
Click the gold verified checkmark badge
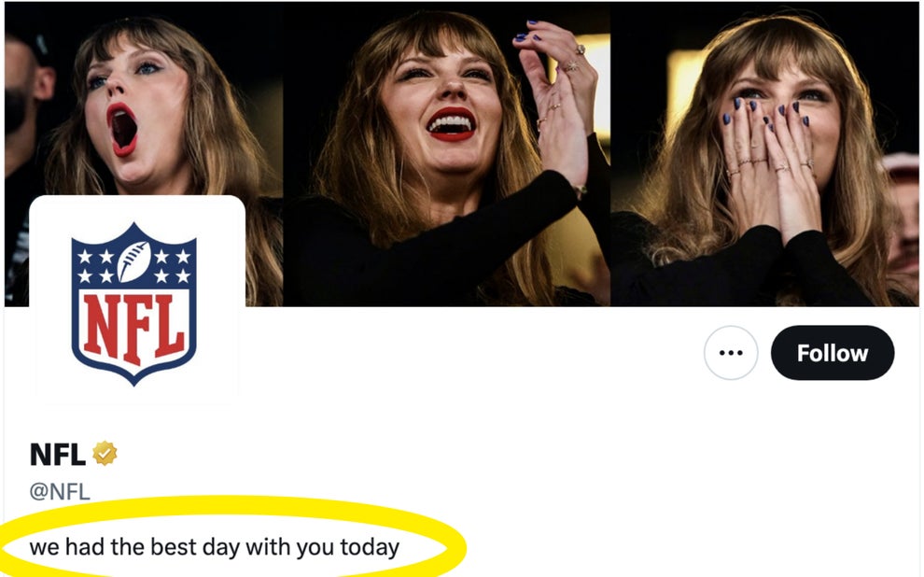(x=105, y=453)
